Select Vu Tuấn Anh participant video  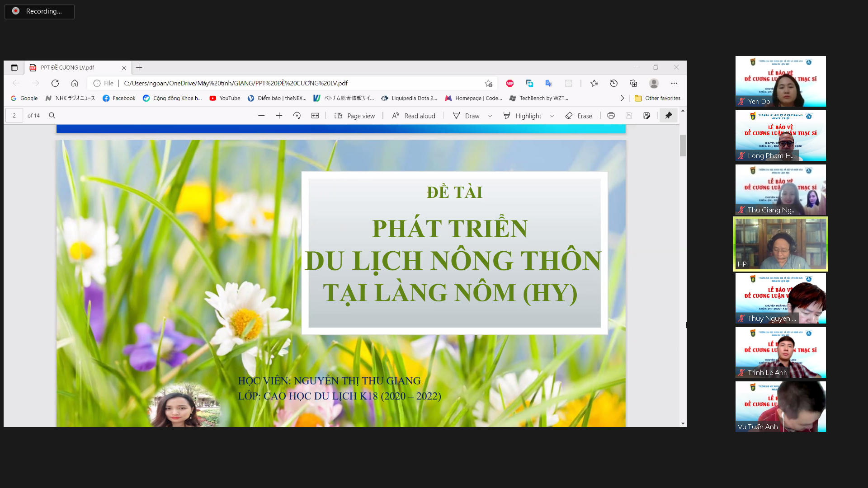[780, 407]
